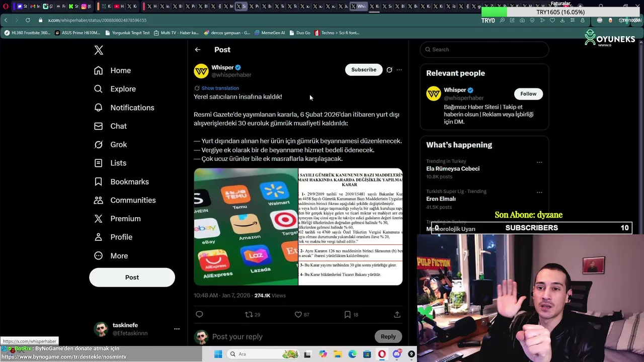This screenshot has height=362, width=644.
Task: Click the large Post button
Action: (x=132, y=278)
